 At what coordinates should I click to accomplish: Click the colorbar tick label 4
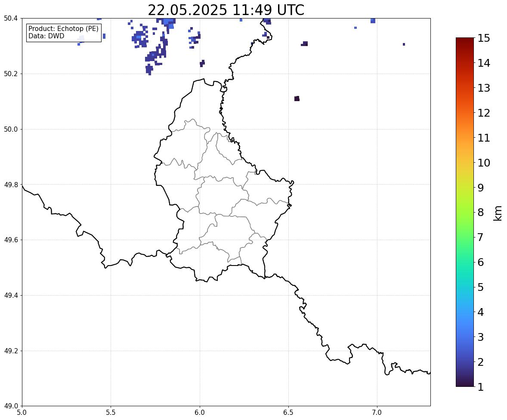[481, 312]
